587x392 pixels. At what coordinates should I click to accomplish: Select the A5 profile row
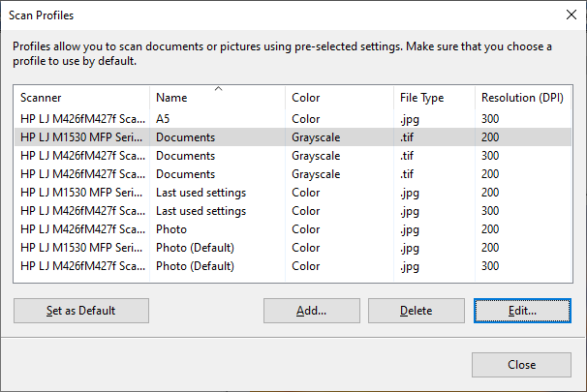pos(293,119)
